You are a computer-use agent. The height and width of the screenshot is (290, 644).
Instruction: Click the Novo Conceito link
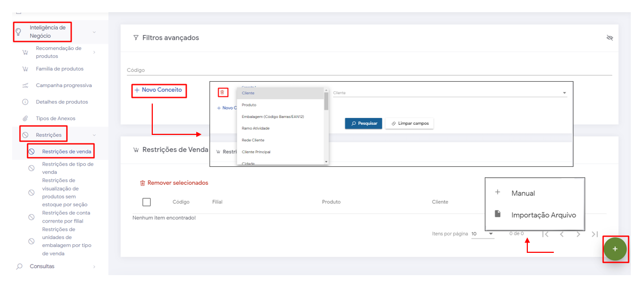tap(158, 90)
